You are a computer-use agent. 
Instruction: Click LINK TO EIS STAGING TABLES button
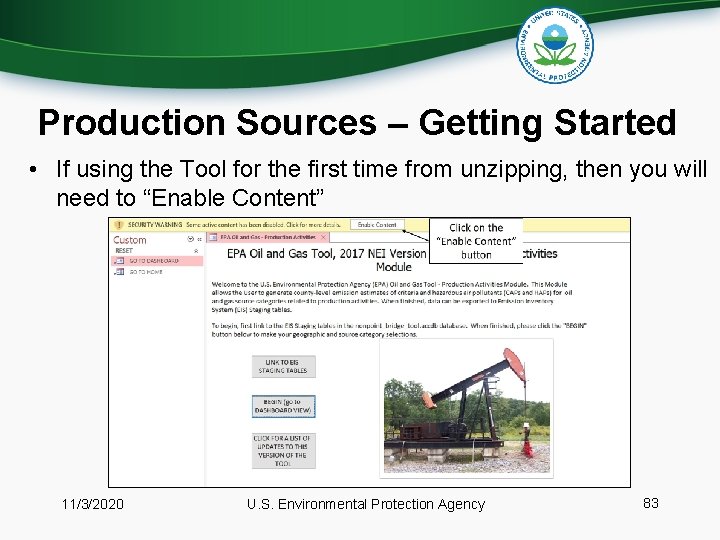(x=283, y=366)
